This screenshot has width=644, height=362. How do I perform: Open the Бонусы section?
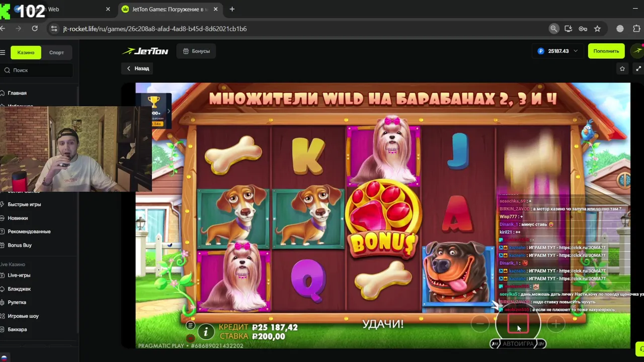point(196,51)
